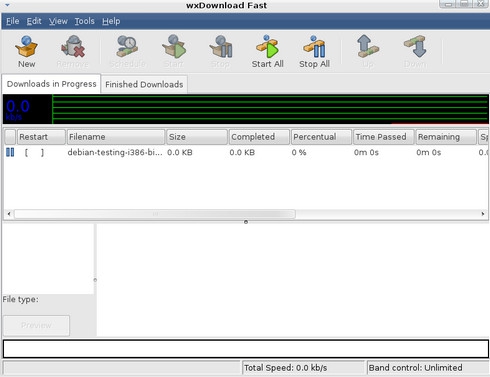Image resolution: width=490 pixels, height=377 pixels.
Task: Sort by Size column header
Action: (197, 137)
